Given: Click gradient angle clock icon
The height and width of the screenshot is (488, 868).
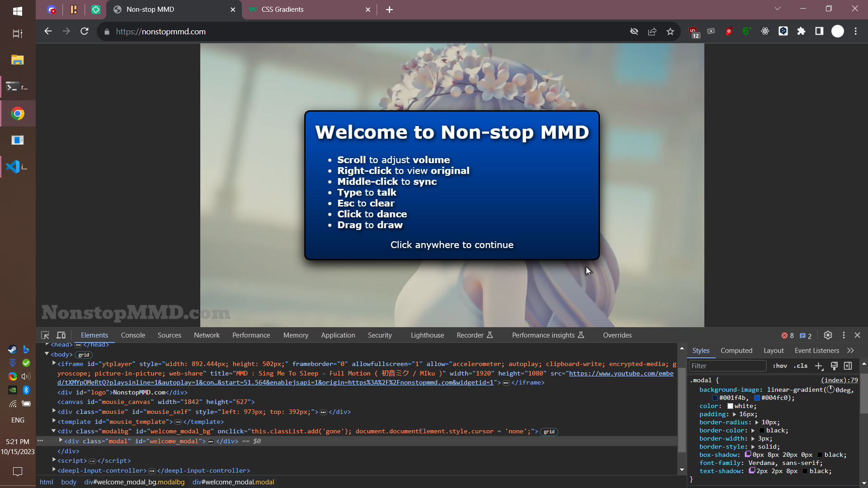Looking at the screenshot, I should [x=830, y=389].
